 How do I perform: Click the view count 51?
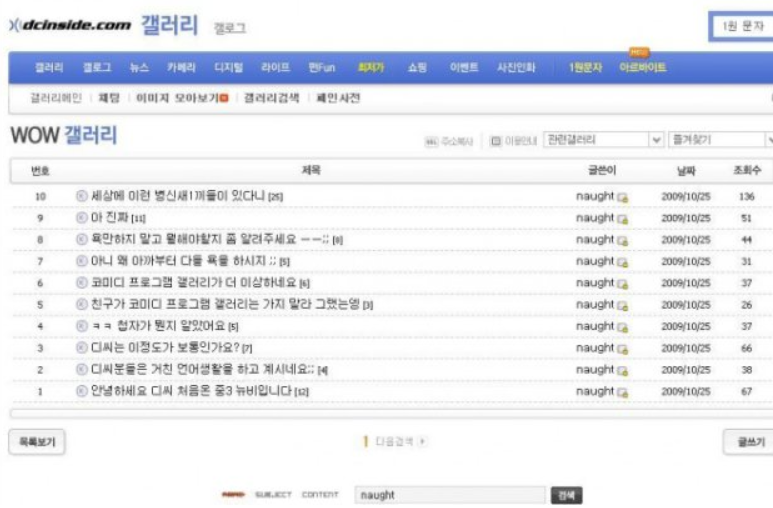click(746, 218)
